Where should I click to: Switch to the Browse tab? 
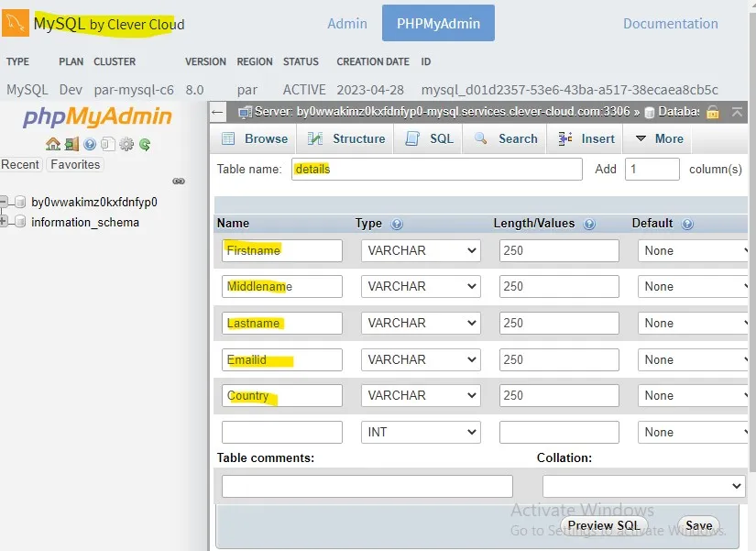(255, 139)
